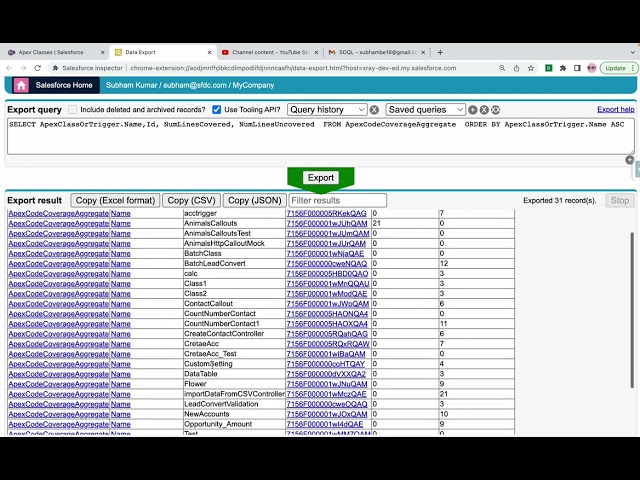Select the DataTable cell

click(234, 374)
